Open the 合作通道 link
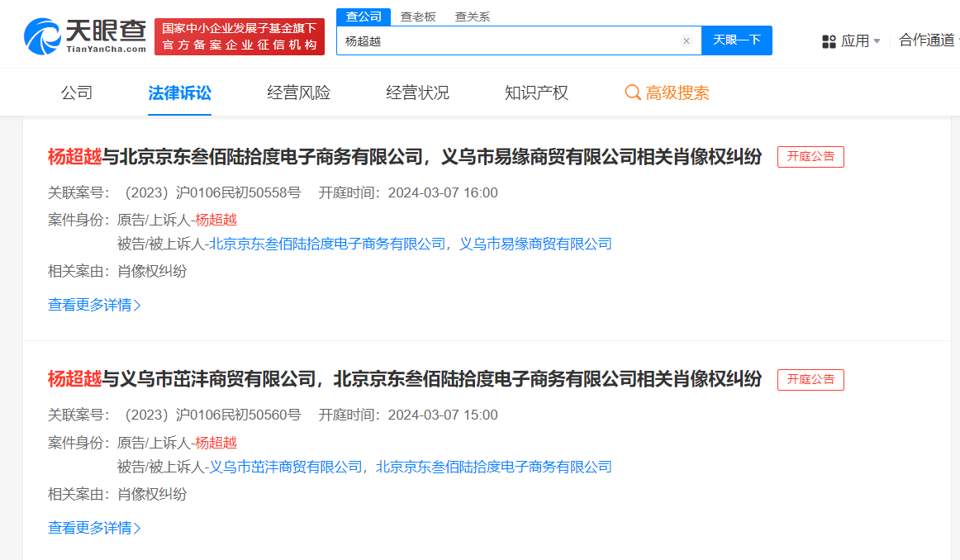The height and width of the screenshot is (560, 960). click(926, 40)
